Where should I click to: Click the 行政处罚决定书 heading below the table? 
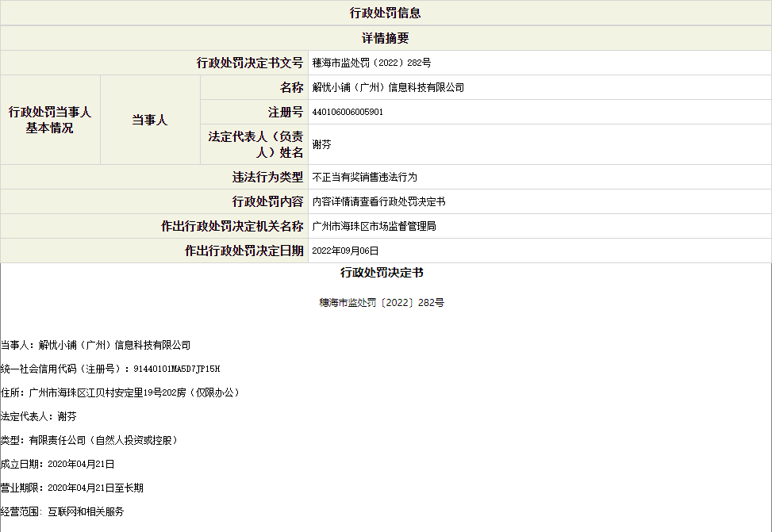382,273
